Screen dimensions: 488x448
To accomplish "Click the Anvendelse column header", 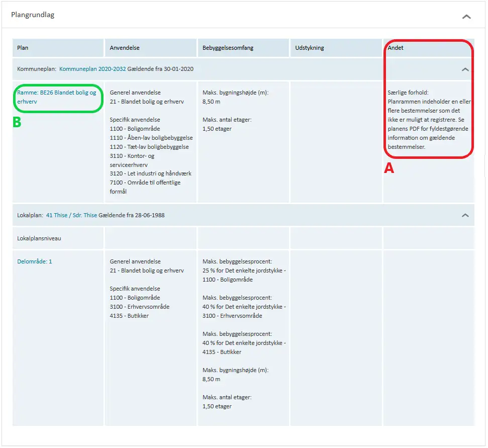I will 125,48.
